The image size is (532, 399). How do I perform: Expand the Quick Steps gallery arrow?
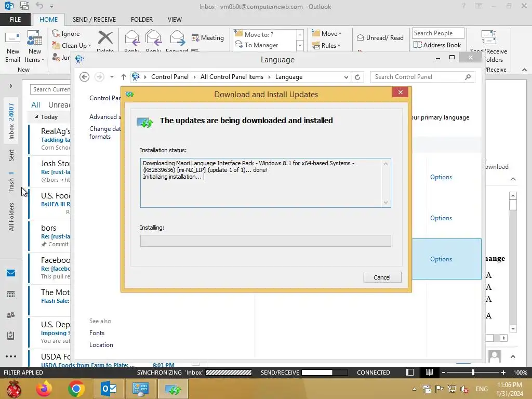[x=300, y=46]
